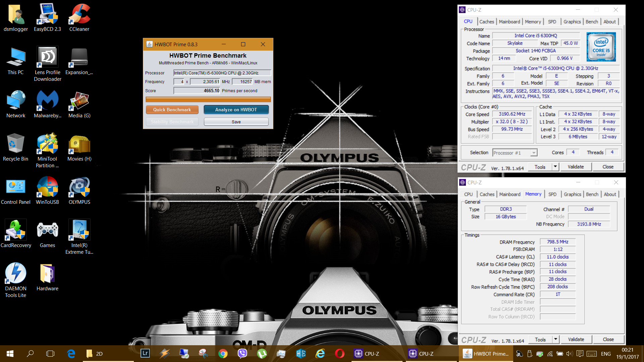Save the HWBOT Prime result
644x362 pixels.
pyautogui.click(x=236, y=122)
